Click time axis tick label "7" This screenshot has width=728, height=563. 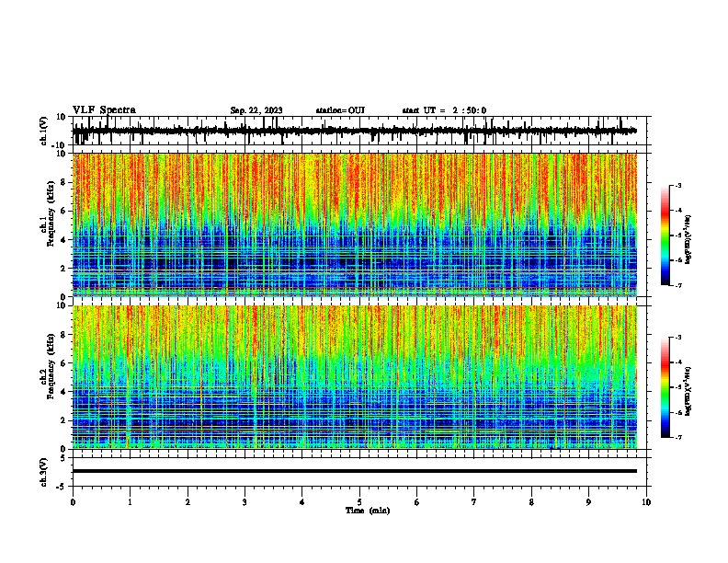[474, 502]
